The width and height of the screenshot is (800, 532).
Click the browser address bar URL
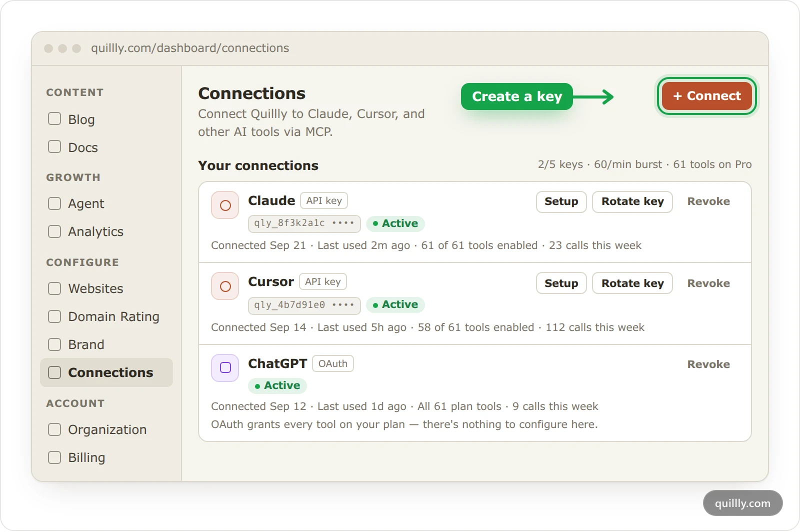coord(190,48)
